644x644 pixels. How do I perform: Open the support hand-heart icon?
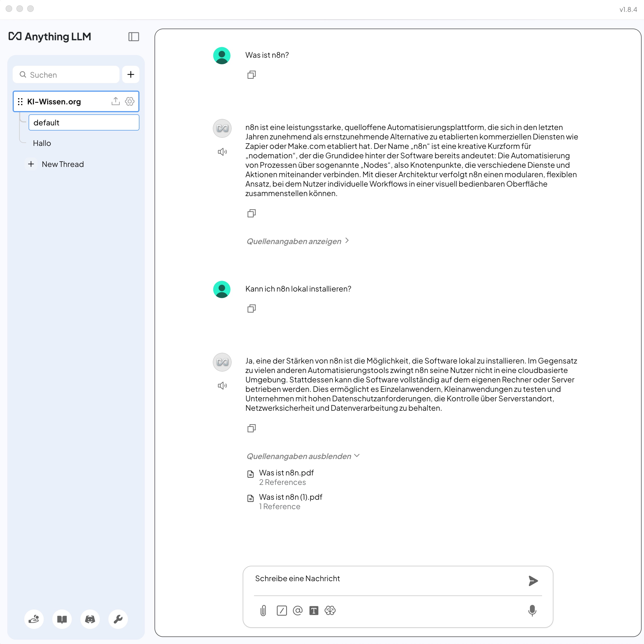coord(34,619)
